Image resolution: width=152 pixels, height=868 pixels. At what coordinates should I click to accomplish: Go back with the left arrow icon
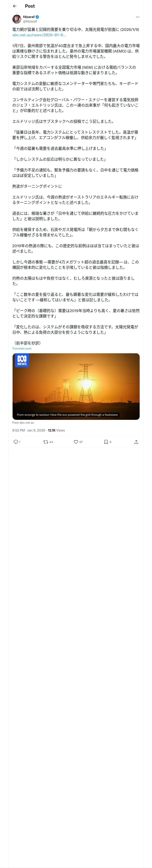[x=14, y=6]
